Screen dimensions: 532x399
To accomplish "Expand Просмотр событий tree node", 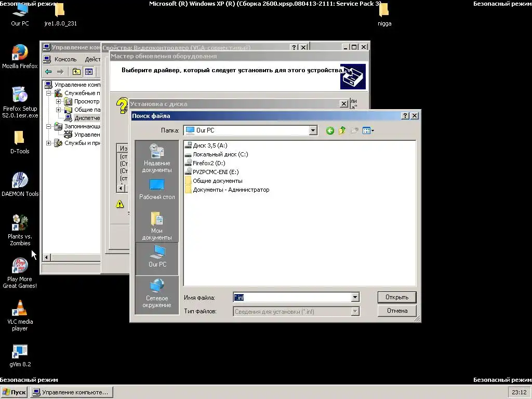I will [58, 101].
